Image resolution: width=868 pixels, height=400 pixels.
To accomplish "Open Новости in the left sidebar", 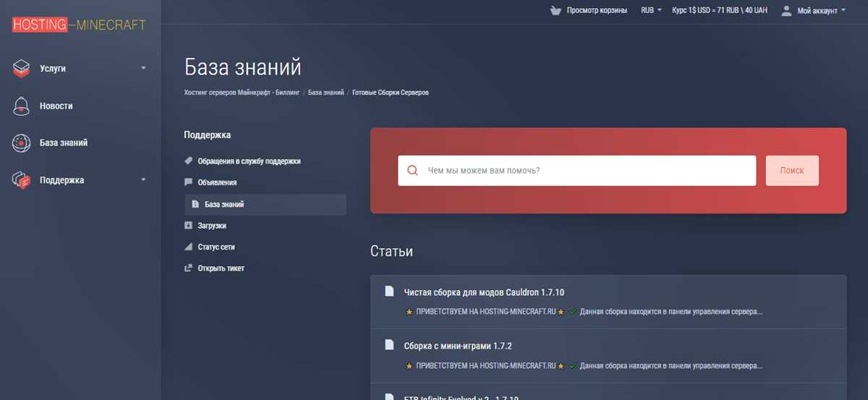I will (56, 106).
